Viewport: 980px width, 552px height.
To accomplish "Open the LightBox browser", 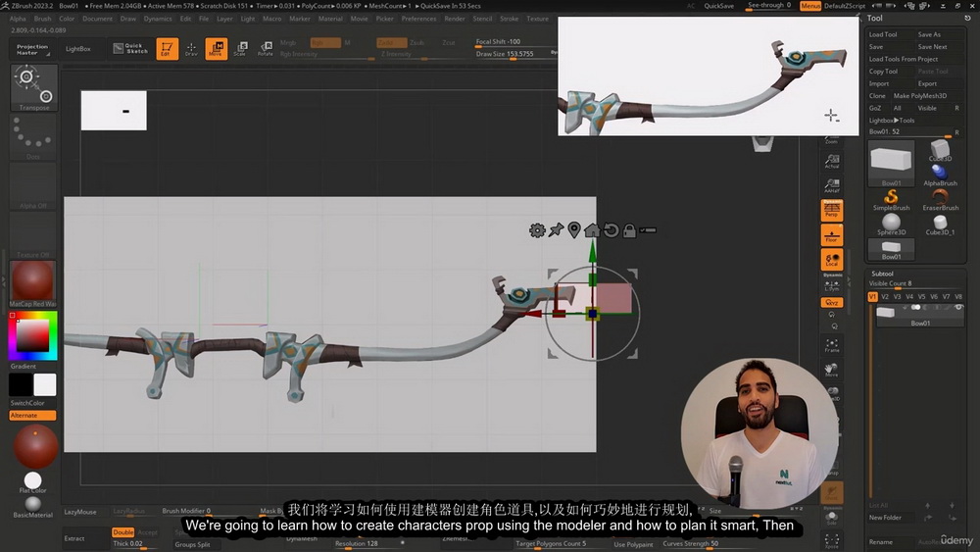I will click(x=78, y=49).
